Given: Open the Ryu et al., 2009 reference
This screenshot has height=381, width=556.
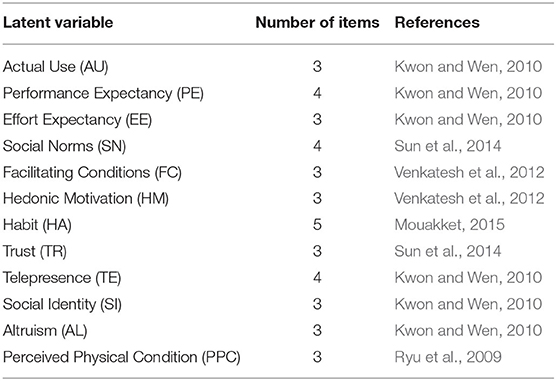Looking at the screenshot, I should tap(448, 357).
